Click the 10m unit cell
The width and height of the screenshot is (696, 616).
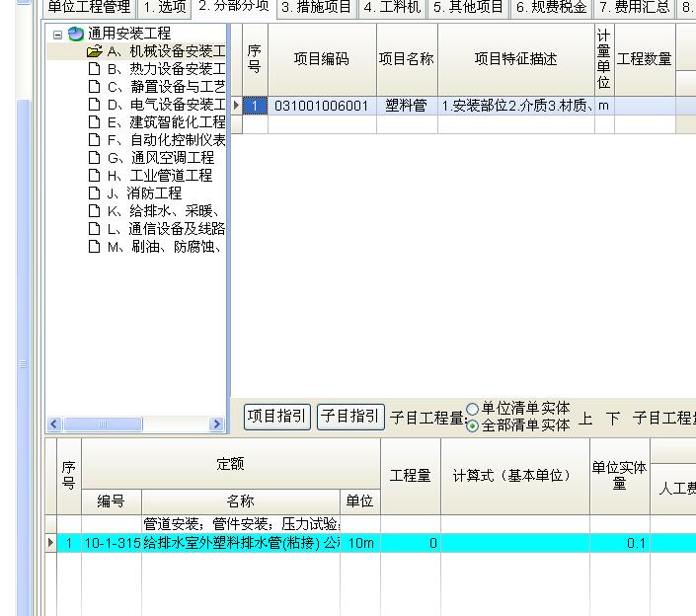[x=360, y=543]
